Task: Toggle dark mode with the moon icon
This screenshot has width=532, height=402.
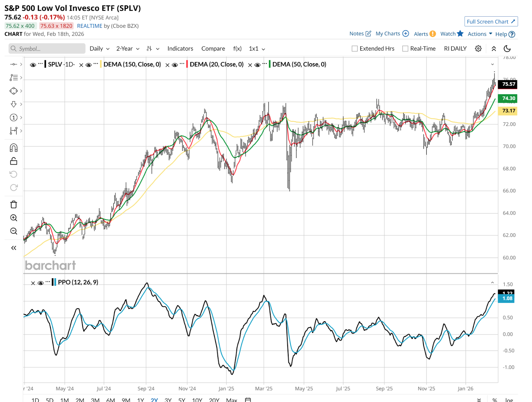Action: (507, 49)
